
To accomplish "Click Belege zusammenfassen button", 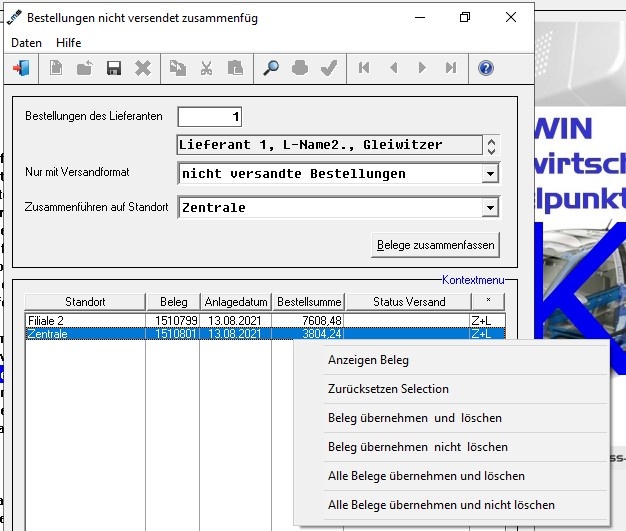I will (x=435, y=245).
